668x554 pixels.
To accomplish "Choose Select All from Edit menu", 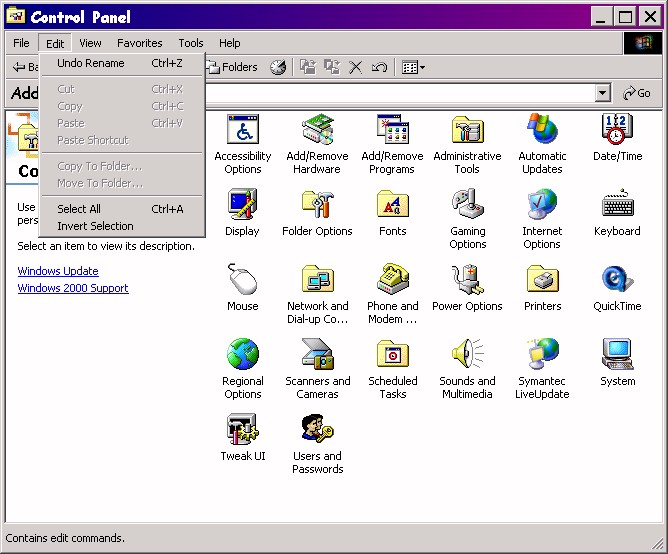I will 122,209.
